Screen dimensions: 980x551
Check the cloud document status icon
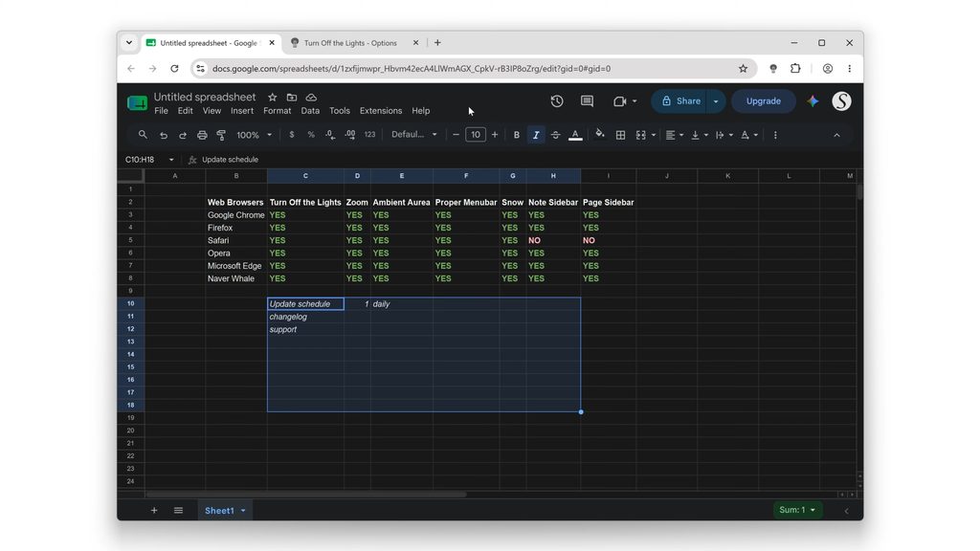[x=311, y=98]
